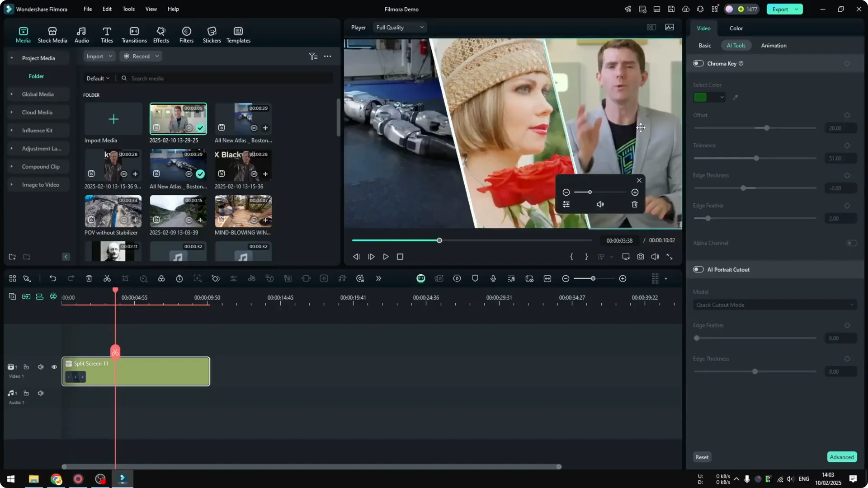Open the Stock Media panel
This screenshot has height=488, width=868.
52,35
